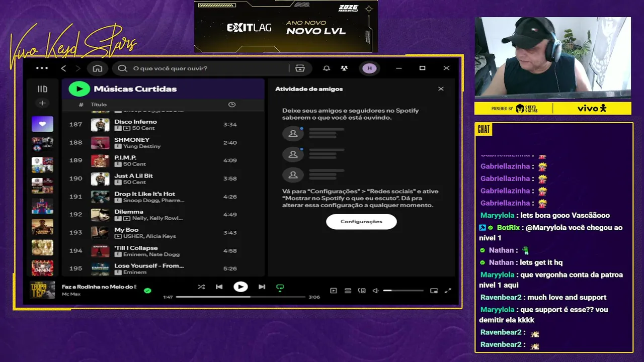Image resolution: width=644 pixels, height=362 pixels.
Task: Select track "P.I.M.P."
Action: pyautogui.click(x=125, y=158)
